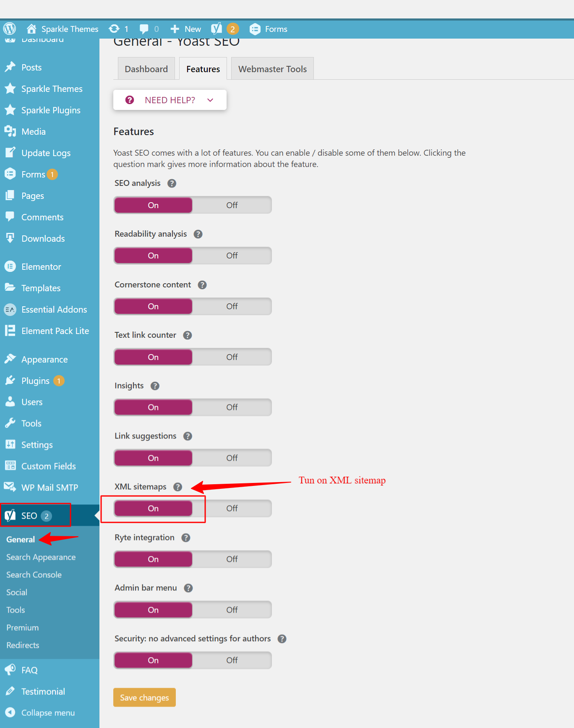Click Forms notification badge in sidebar
Image resolution: width=574 pixels, height=728 pixels.
click(x=52, y=174)
